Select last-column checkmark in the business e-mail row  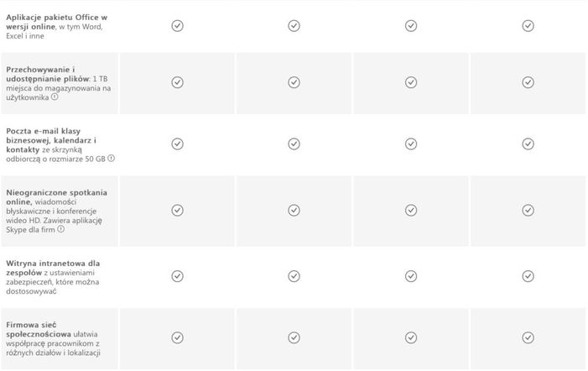click(x=528, y=144)
